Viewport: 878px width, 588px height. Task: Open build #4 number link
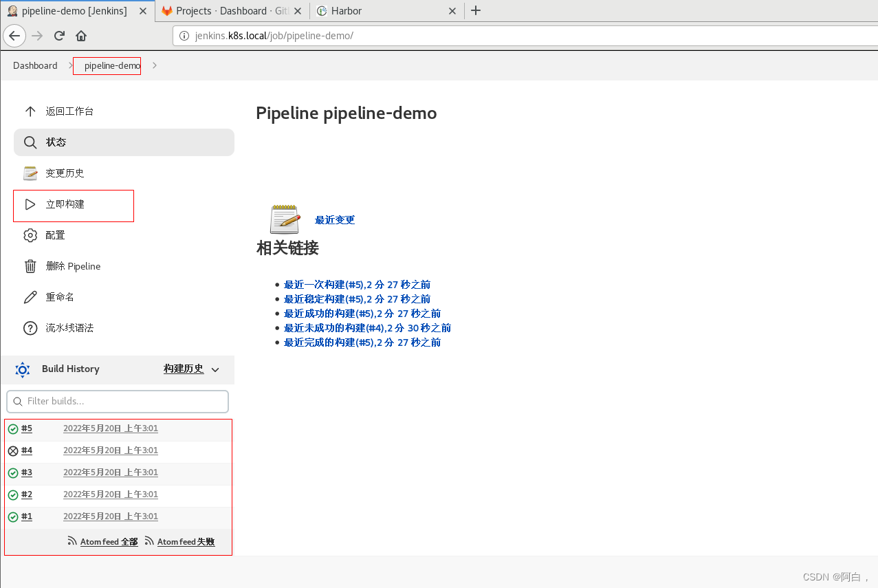coord(27,450)
